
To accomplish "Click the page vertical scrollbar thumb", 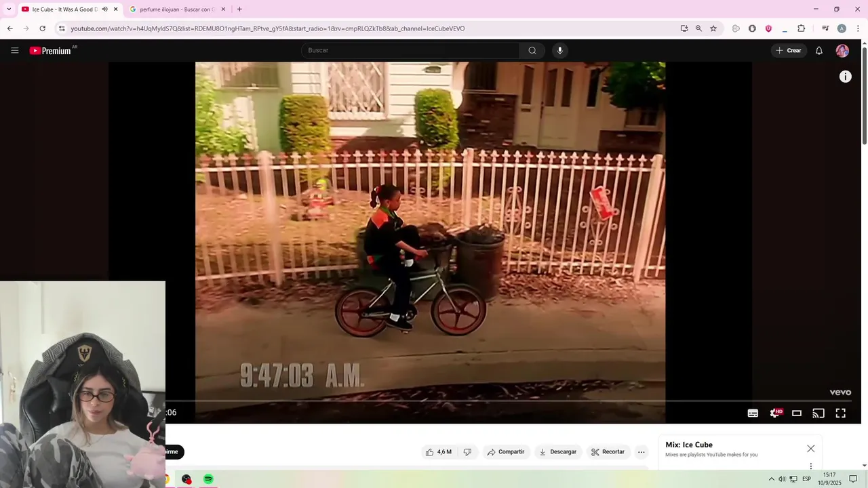I will (x=865, y=95).
